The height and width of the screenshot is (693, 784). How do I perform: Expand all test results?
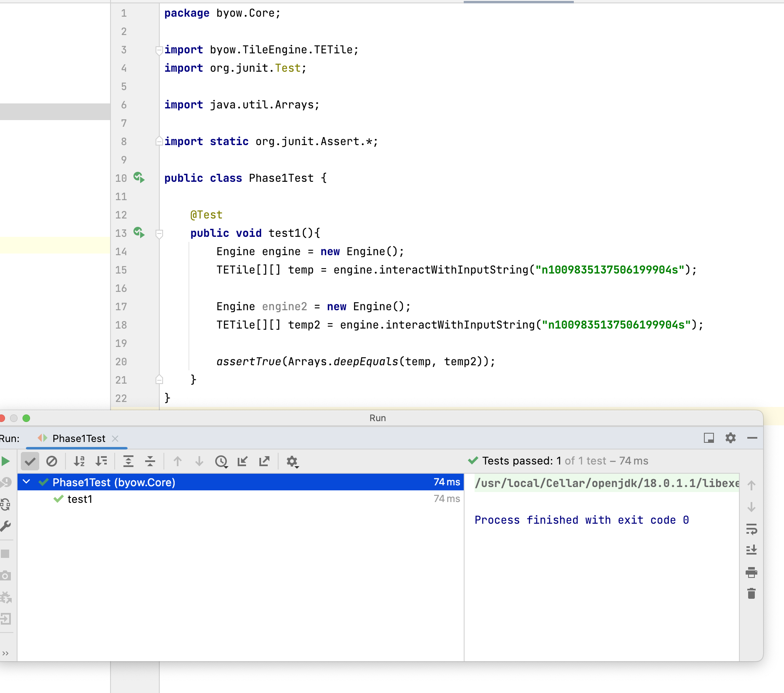(128, 461)
